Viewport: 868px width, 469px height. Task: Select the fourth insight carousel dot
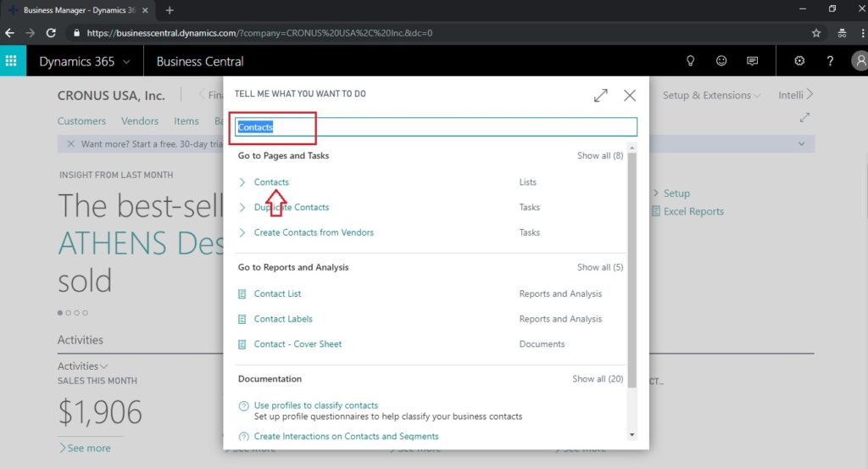(86, 313)
